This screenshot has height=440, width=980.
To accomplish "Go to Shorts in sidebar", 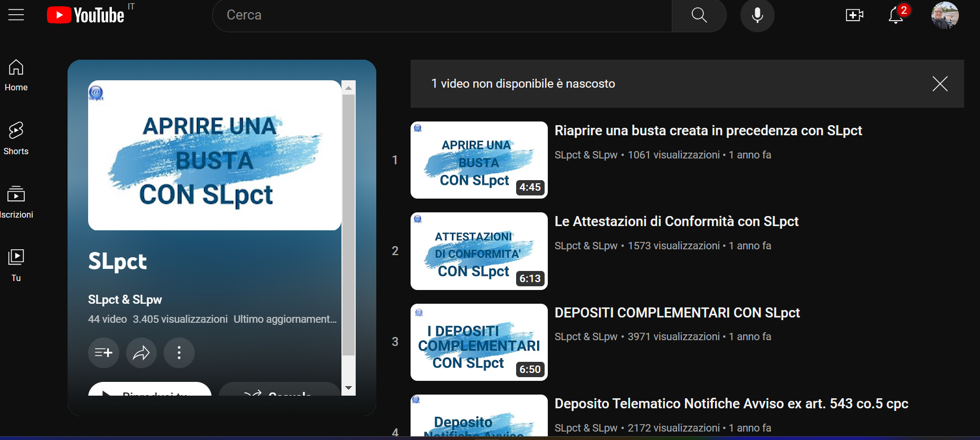I will tap(16, 138).
